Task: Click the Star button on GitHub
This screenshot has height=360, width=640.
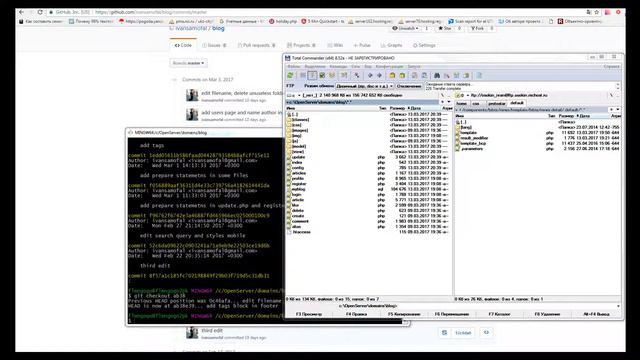Action: pos(444,29)
